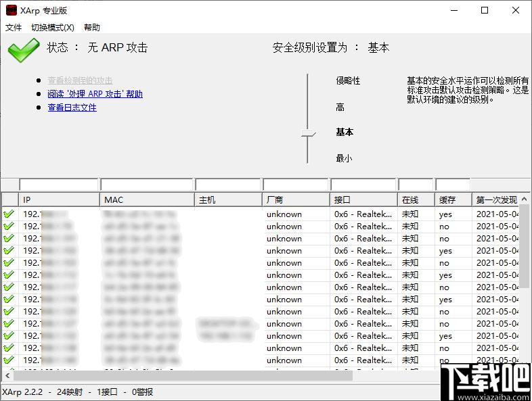Viewport: 532px width, 401px height.
Task: Click the horizontal scrollbar thumb
Action: pyautogui.click(x=183, y=375)
